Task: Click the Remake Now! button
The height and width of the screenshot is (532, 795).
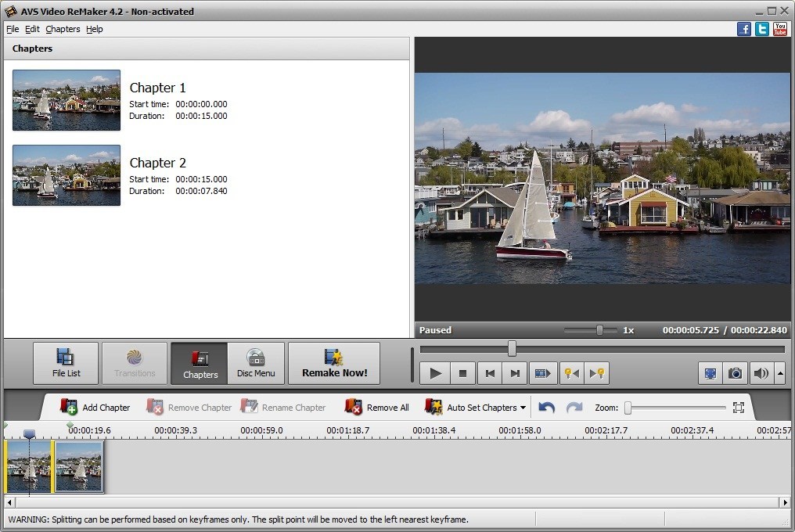Action: point(334,363)
